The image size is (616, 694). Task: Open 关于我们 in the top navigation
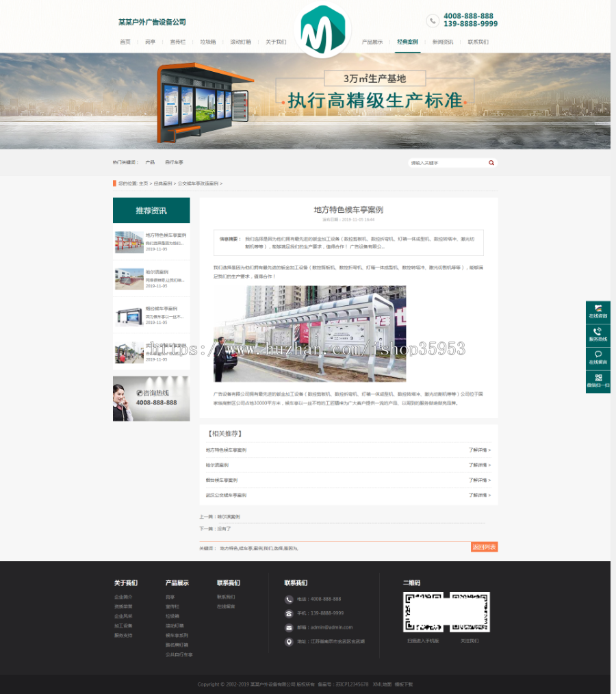click(x=276, y=42)
